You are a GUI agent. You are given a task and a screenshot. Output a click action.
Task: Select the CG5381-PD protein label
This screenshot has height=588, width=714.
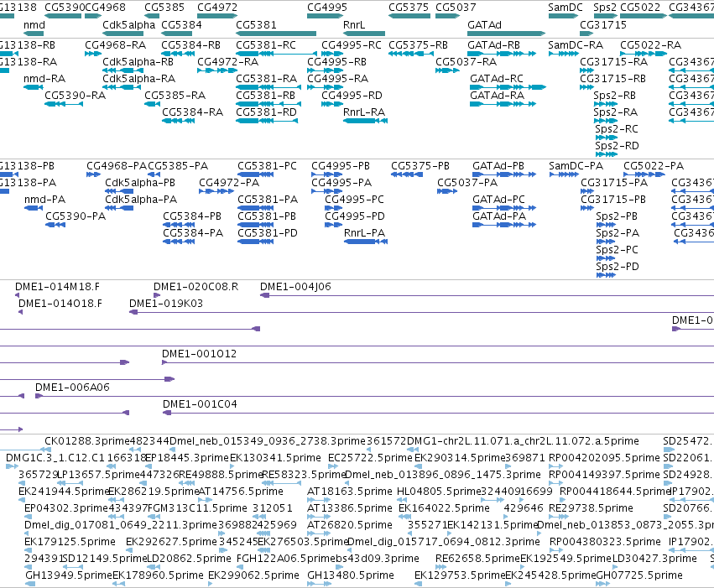268,233
